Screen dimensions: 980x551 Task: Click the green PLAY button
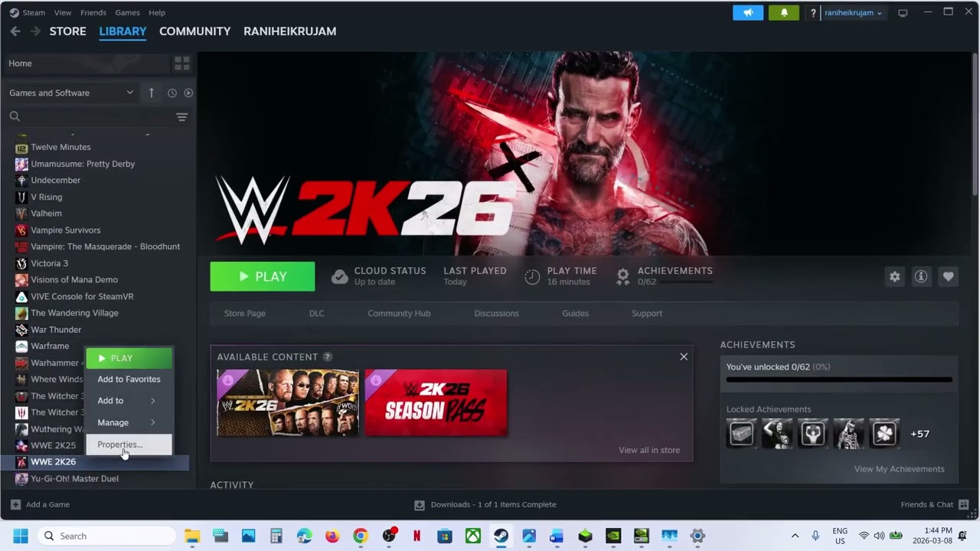tap(263, 276)
